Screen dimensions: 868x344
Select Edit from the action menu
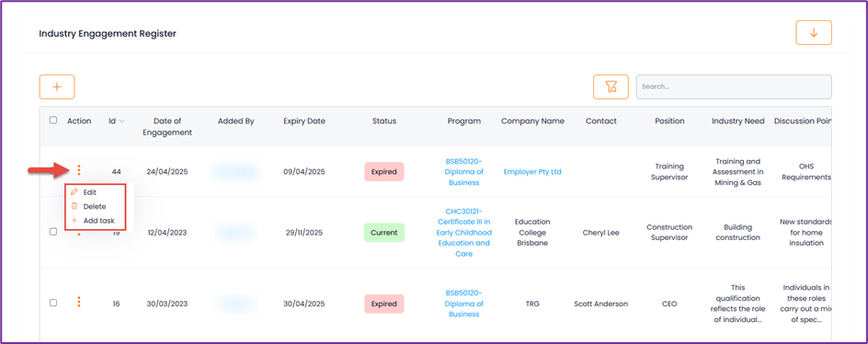coord(90,192)
